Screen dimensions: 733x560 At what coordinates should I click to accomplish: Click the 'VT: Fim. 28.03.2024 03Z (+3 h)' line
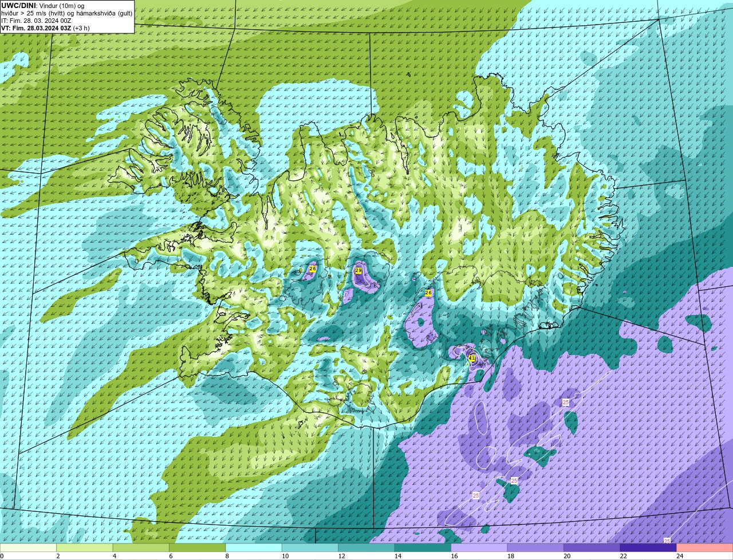45,28
